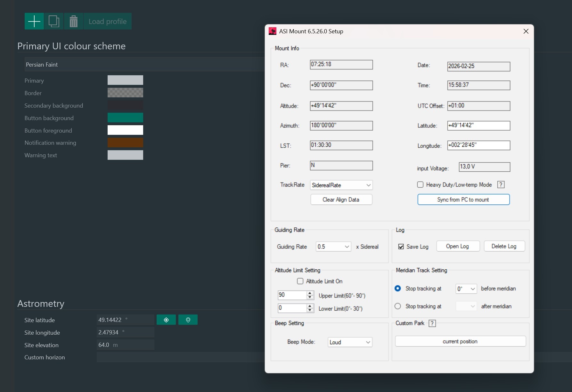Click the Primary UI colour scheme heading
The height and width of the screenshot is (392, 572).
[x=71, y=46]
